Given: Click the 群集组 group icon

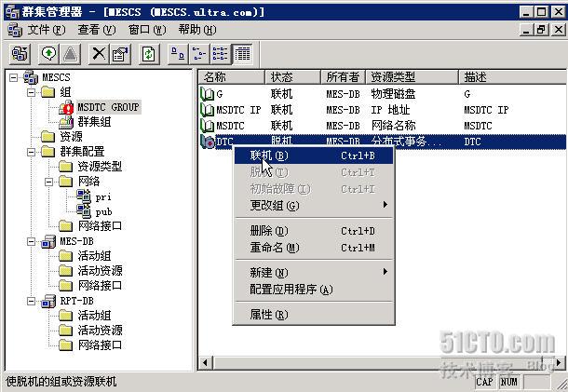Looking at the screenshot, I should pyautogui.click(x=66, y=122).
